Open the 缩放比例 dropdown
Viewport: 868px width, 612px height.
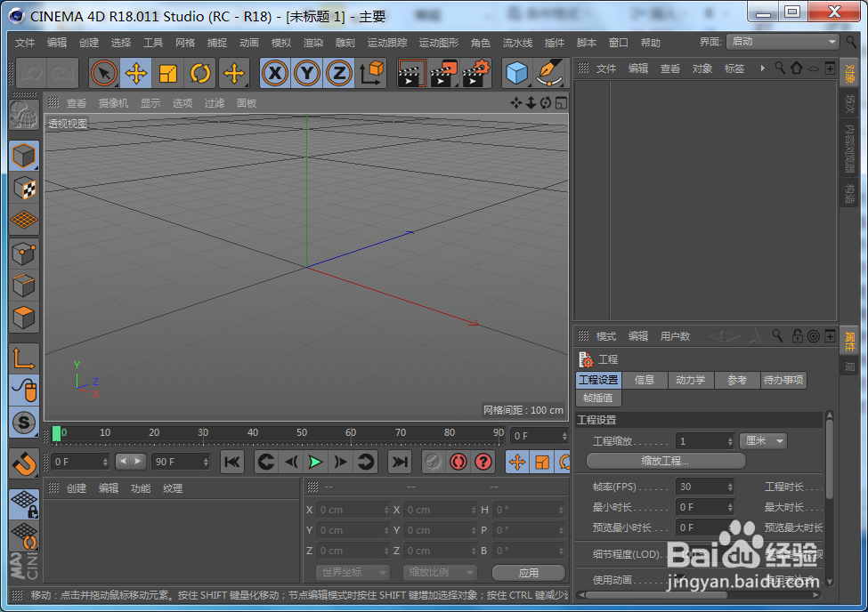point(439,572)
